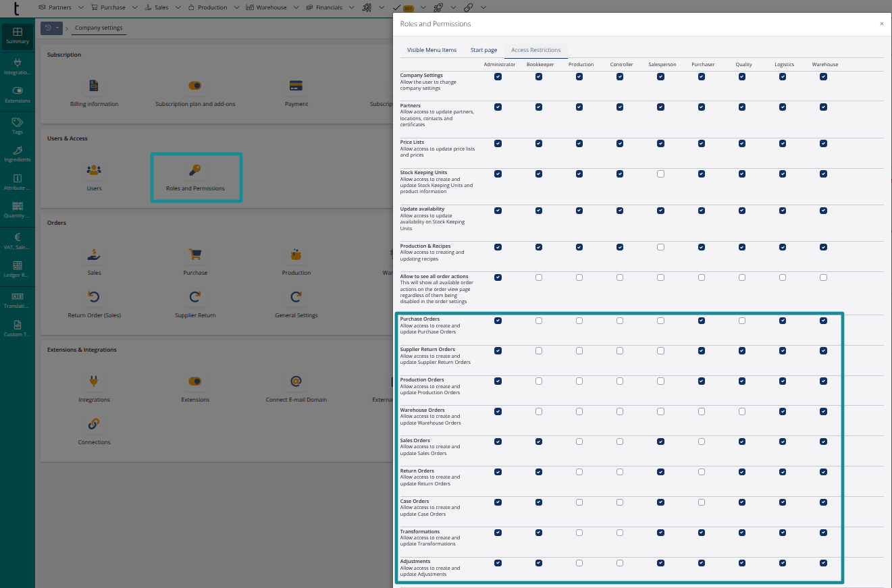Open the Production menu dropdown arrow
This screenshot has width=892, height=588.
coord(236,7)
